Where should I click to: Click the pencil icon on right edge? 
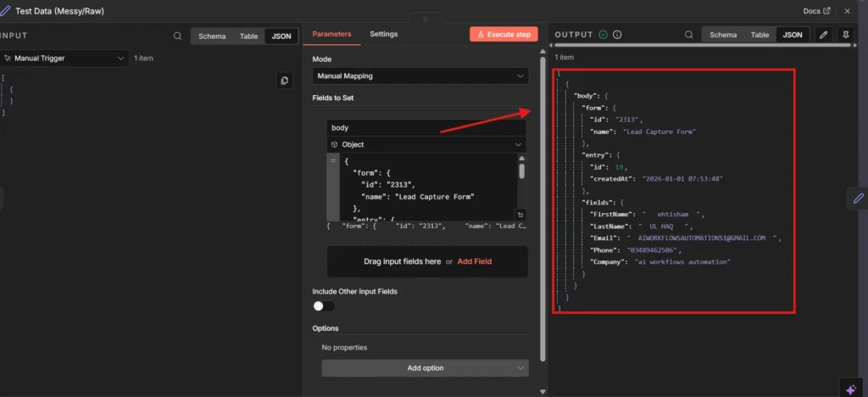click(x=858, y=198)
